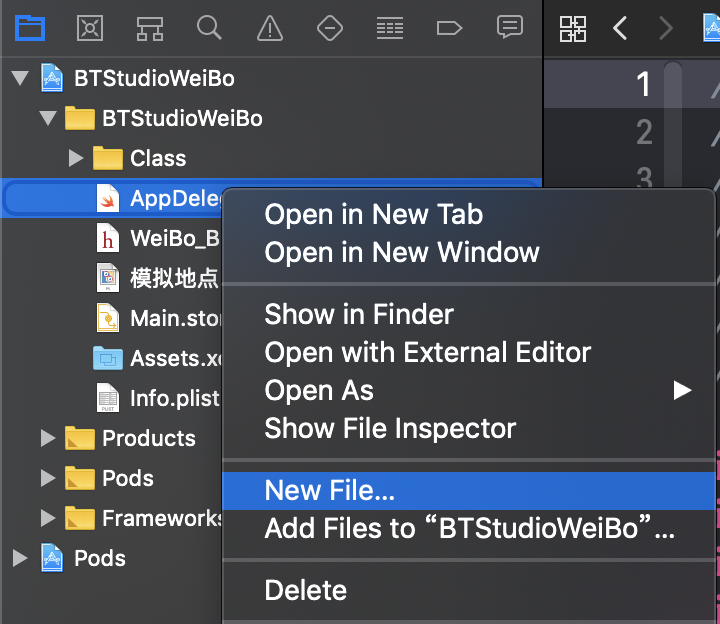Expand the Class folder

(76, 158)
